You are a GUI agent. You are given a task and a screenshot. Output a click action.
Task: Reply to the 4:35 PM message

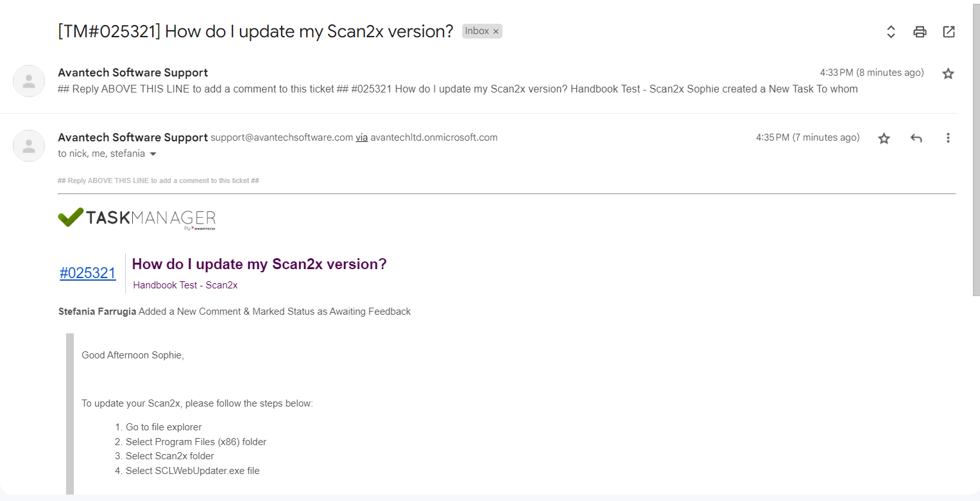[916, 138]
